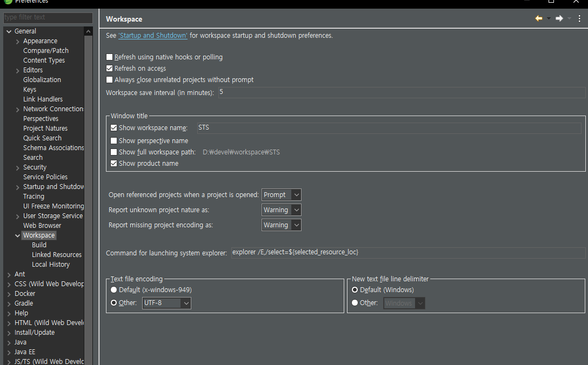Viewport: 588px width, 365px height.
Task: Open UI Freeze Monitoring preferences
Action: 54,206
